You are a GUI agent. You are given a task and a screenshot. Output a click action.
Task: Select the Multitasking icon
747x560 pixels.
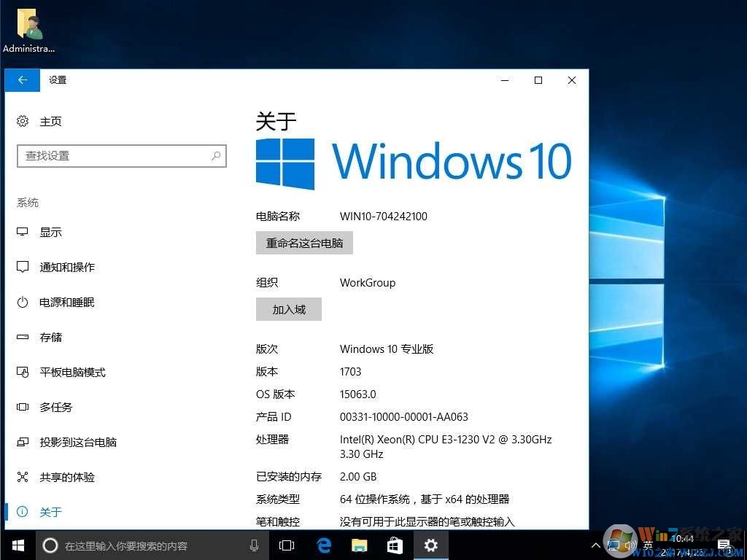(x=23, y=407)
